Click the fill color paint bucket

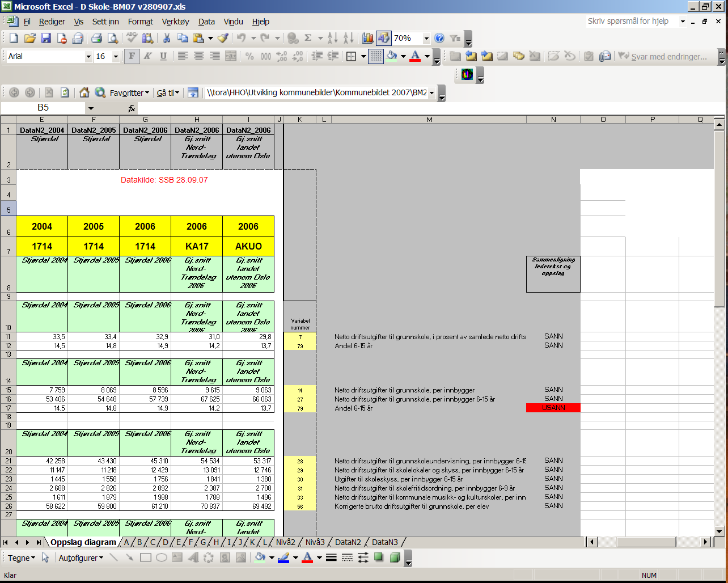pos(391,56)
